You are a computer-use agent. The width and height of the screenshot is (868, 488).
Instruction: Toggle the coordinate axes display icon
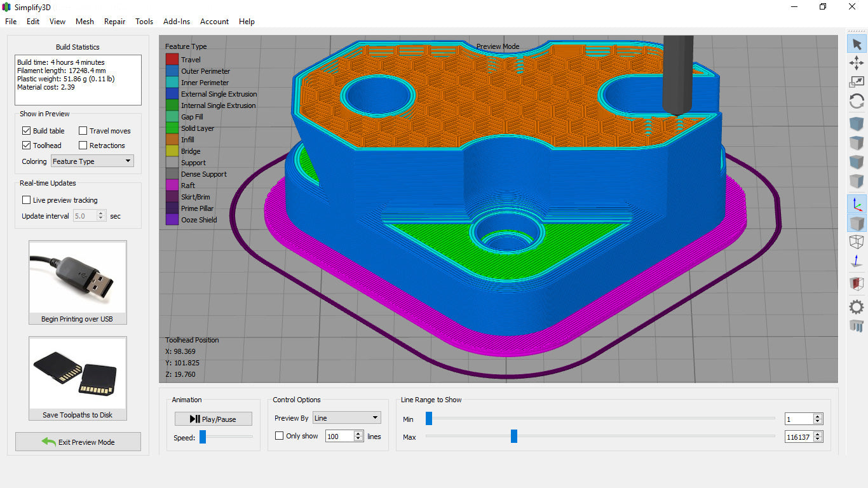[x=857, y=204]
